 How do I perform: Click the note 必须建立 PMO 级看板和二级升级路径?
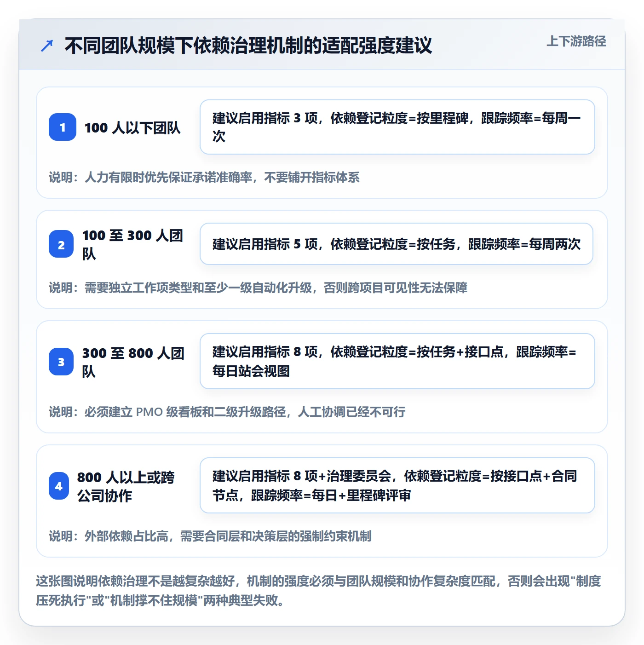pos(227,412)
